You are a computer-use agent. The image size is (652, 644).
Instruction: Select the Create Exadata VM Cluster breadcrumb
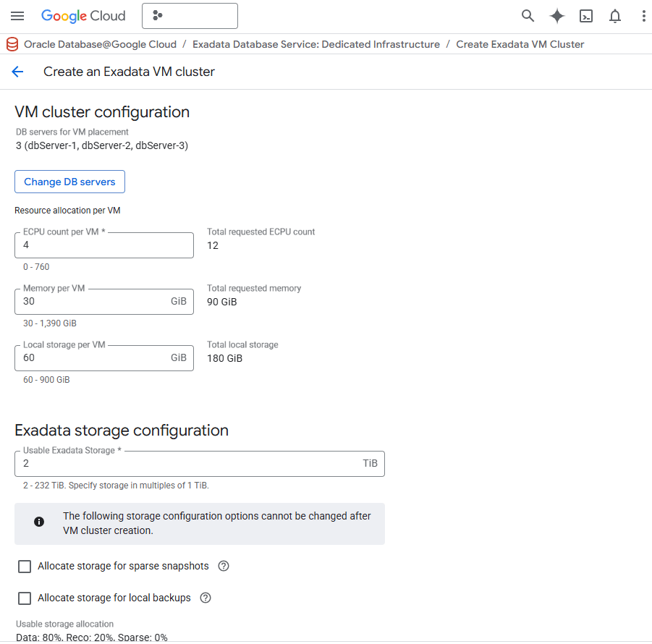[x=520, y=44]
